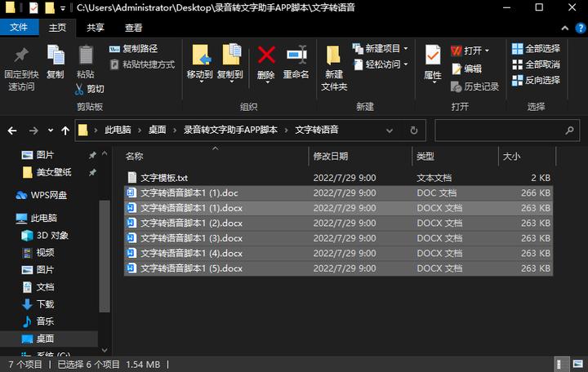Image resolution: width=588 pixels, height=372 pixels.
Task: Open 视频 in navigation pane
Action: tap(38, 253)
